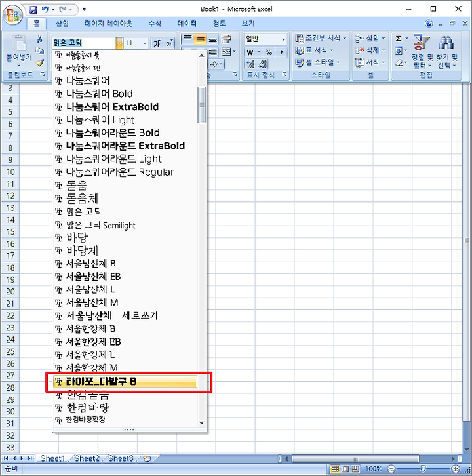Open 찾기 및 선택 menu
This screenshot has width=472, height=476.
[446, 52]
